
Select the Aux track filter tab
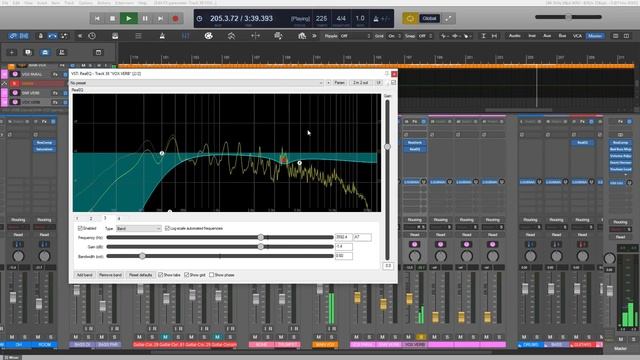pos(547,36)
